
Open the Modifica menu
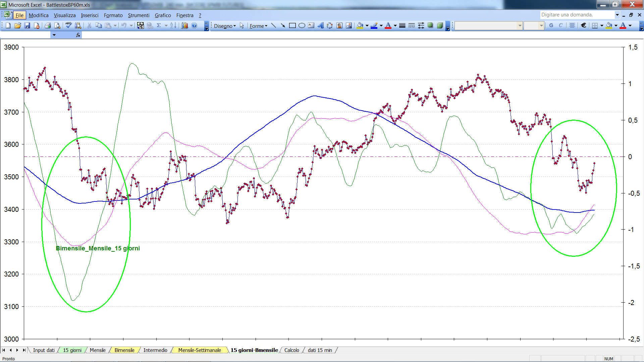coord(39,15)
